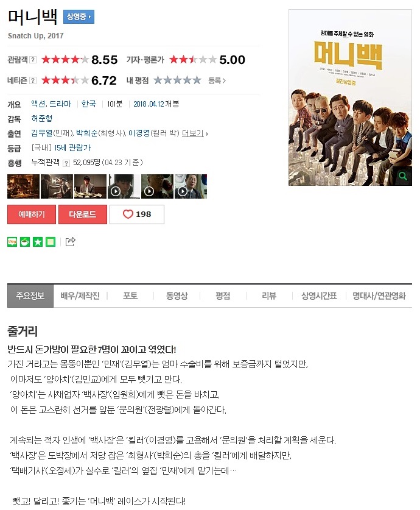Screen dimensions: 420x510
Task: Click the 다운로드 button
Action: coord(83,214)
